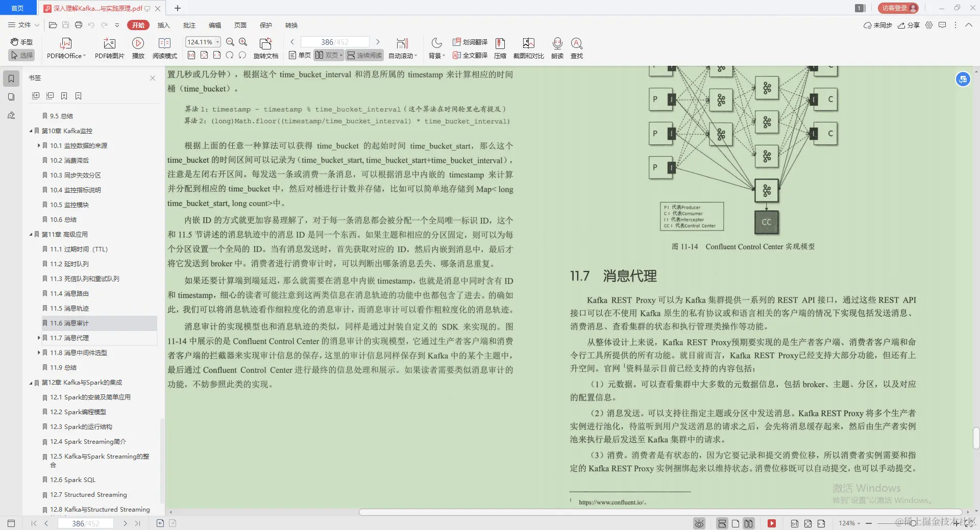Start 朗读 read-aloud

pyautogui.click(x=557, y=48)
